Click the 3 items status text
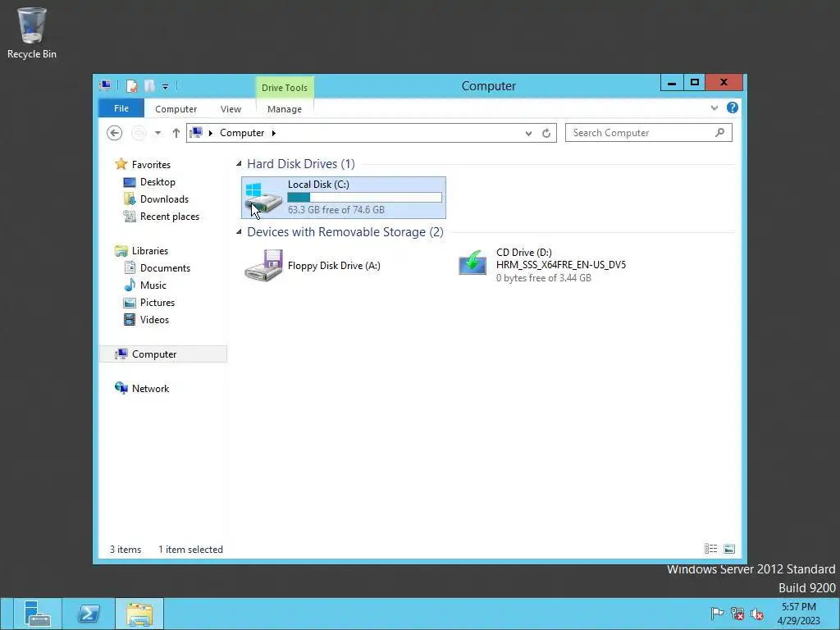Screen dimensions: 840x630 126,550
